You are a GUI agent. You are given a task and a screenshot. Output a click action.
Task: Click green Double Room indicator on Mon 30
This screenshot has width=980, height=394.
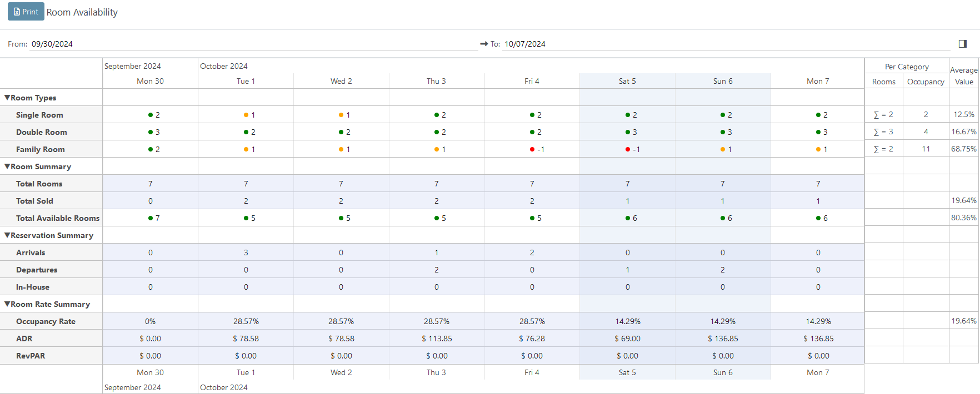(x=151, y=132)
